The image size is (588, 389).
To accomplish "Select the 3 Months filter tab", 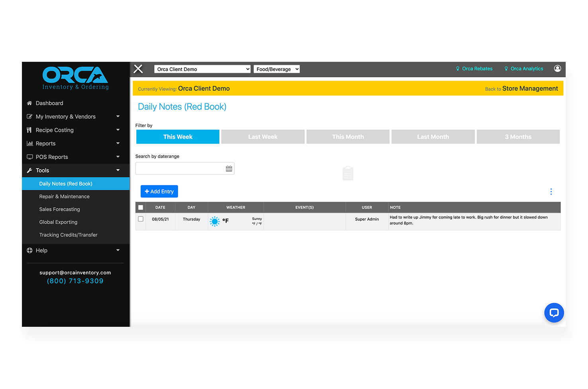I will (x=518, y=137).
